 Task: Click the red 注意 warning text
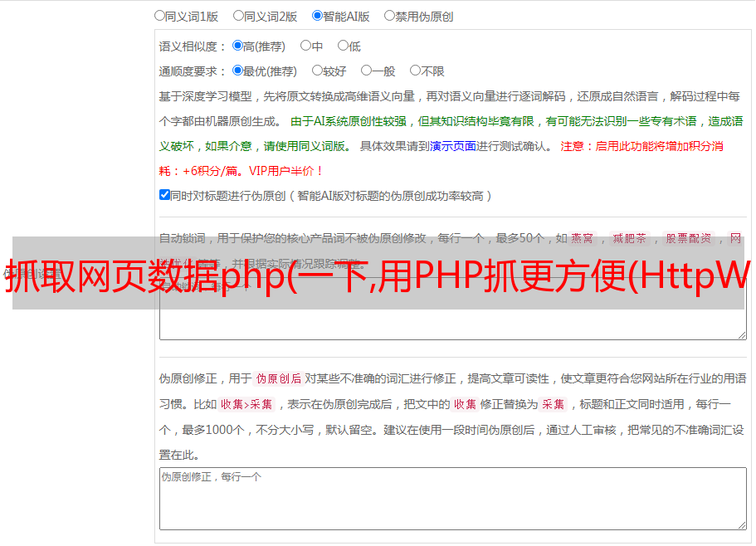pos(573,146)
